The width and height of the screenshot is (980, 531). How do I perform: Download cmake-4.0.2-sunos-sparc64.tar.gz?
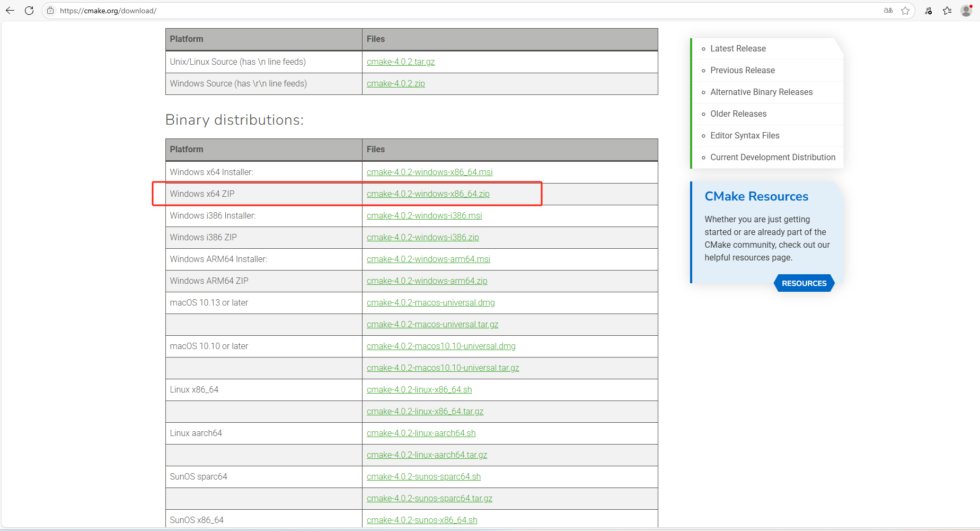click(430, 498)
